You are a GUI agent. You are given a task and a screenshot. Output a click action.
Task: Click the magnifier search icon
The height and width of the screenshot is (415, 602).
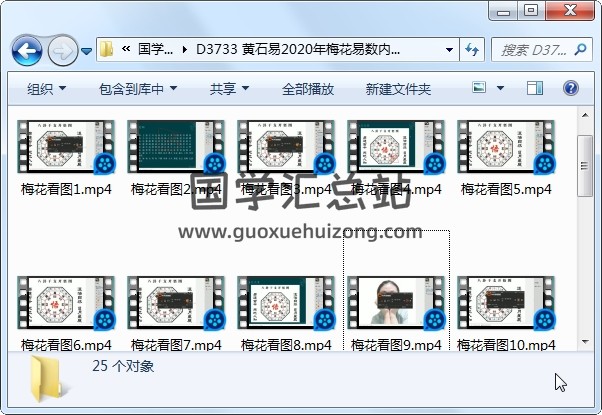coord(580,49)
